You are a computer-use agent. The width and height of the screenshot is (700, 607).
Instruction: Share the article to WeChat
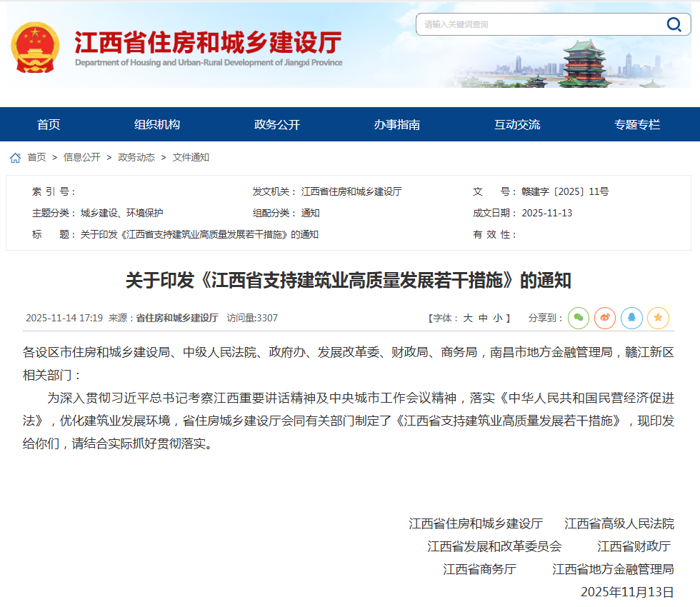tap(579, 318)
